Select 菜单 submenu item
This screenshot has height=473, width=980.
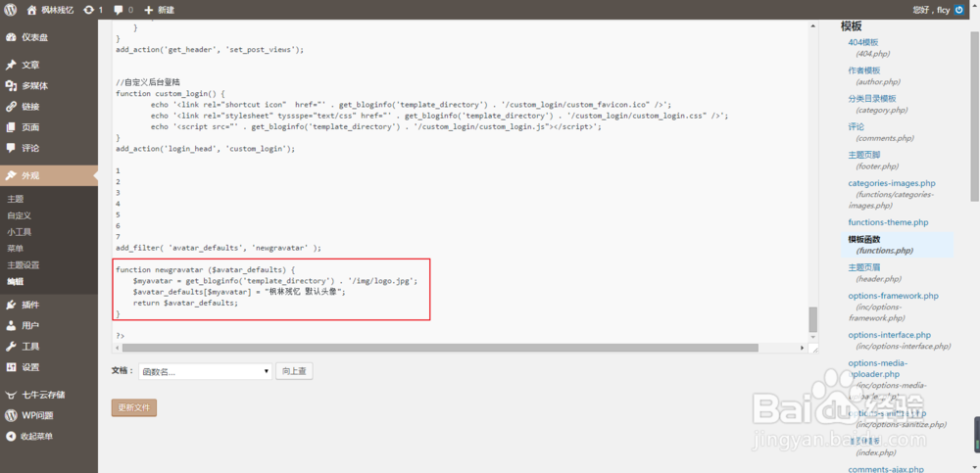click(15, 248)
